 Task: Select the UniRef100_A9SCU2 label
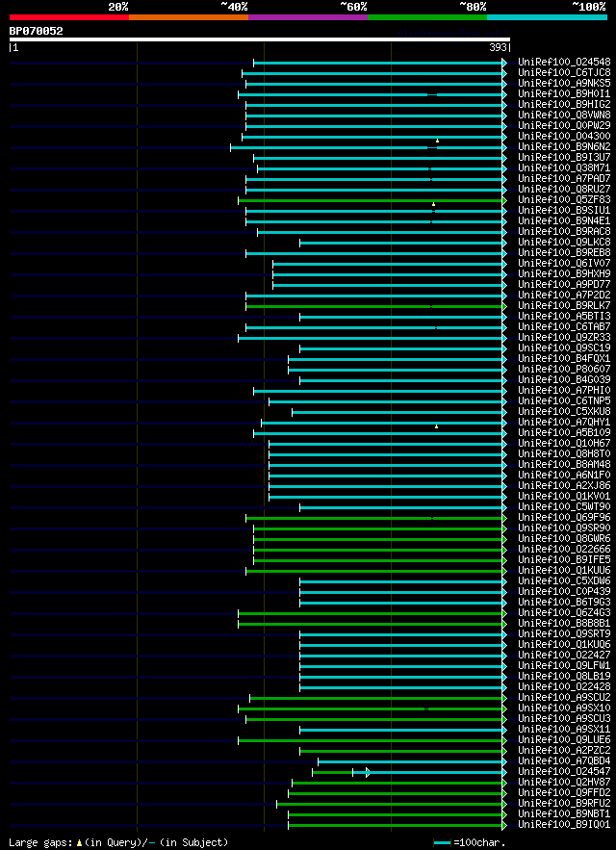(564, 698)
